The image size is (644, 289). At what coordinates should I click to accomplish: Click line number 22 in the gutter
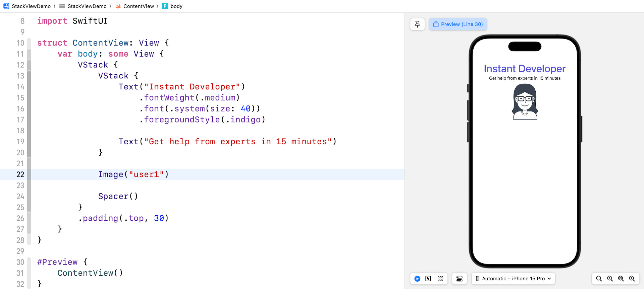pyautogui.click(x=20, y=174)
